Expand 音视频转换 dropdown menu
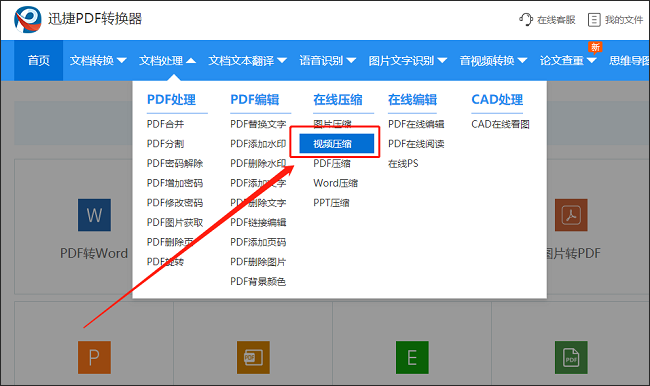The height and width of the screenshot is (386, 650). point(493,61)
